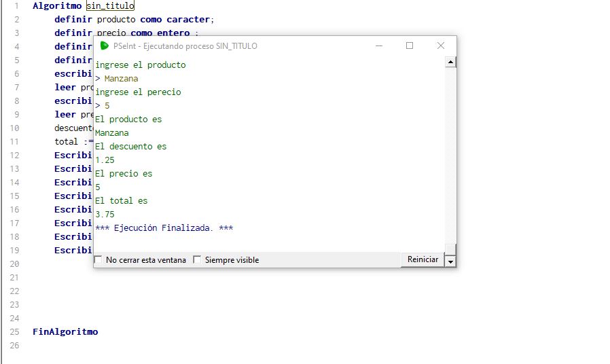Open the dropdown arrow beside Reiniciar
The image size is (610, 364).
[x=450, y=261]
